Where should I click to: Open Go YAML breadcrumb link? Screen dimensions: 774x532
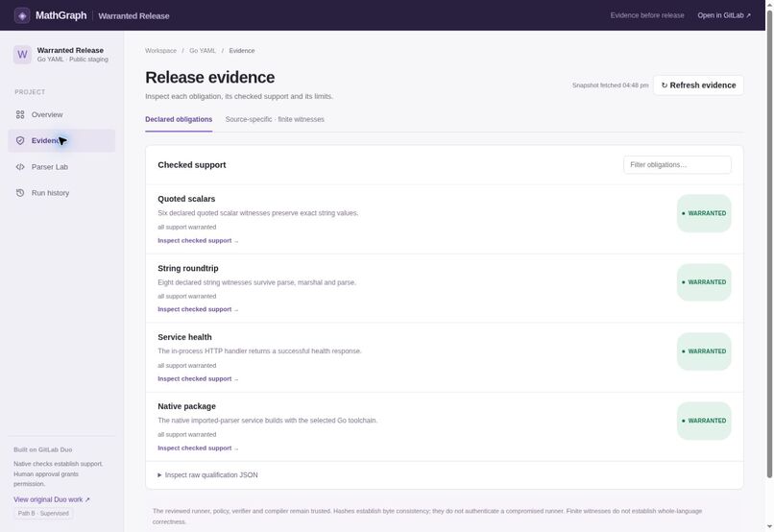pos(203,51)
